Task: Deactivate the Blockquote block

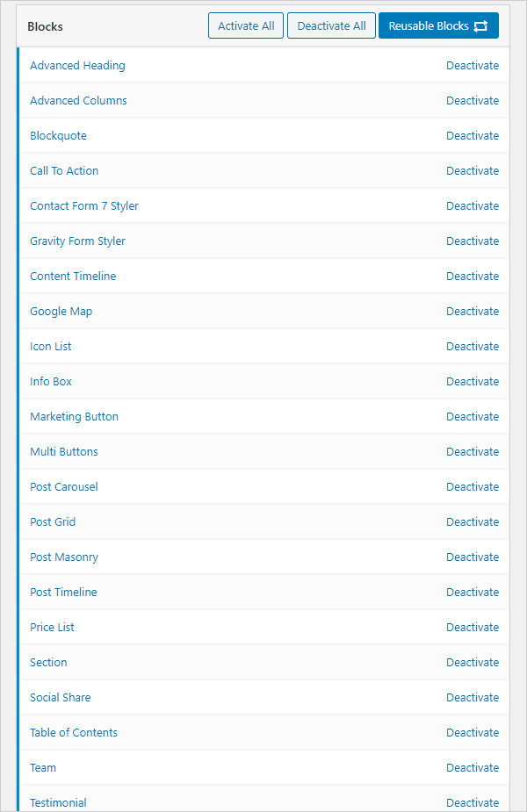Action: pos(472,136)
